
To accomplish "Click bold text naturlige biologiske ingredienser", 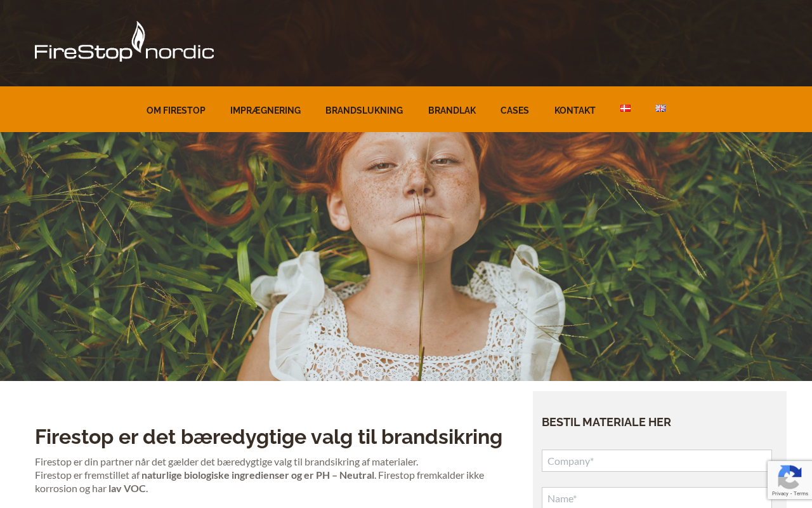I will (x=215, y=475).
